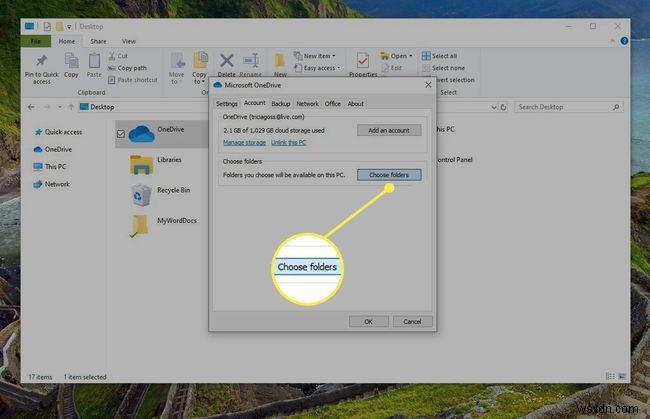Select the Account tab
Image resolution: width=650 pixels, height=419 pixels.
tap(255, 103)
